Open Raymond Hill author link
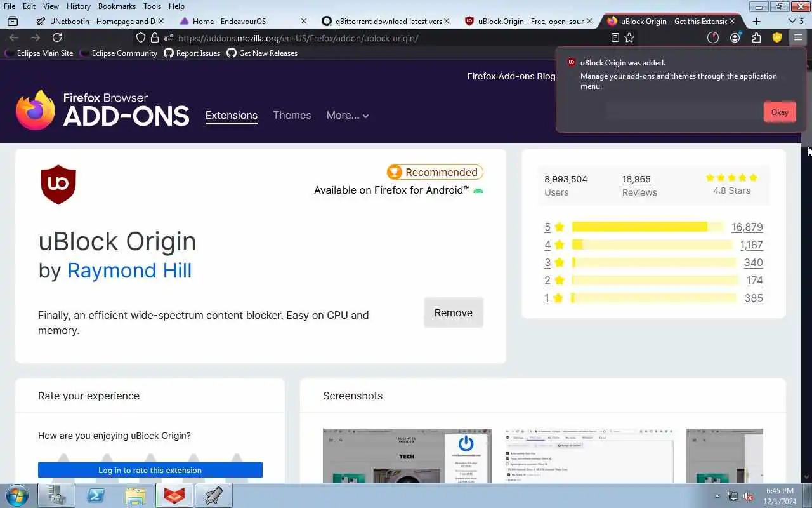The height and width of the screenshot is (508, 812). coord(129,271)
